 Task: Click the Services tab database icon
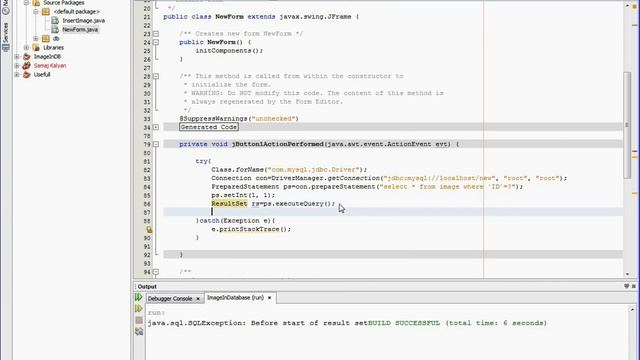[x=6, y=47]
